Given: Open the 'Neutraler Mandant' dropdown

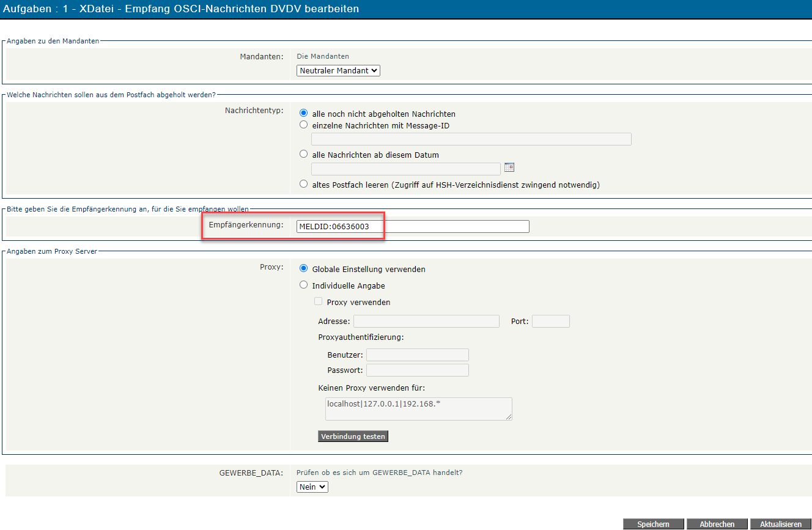Looking at the screenshot, I should pos(338,71).
